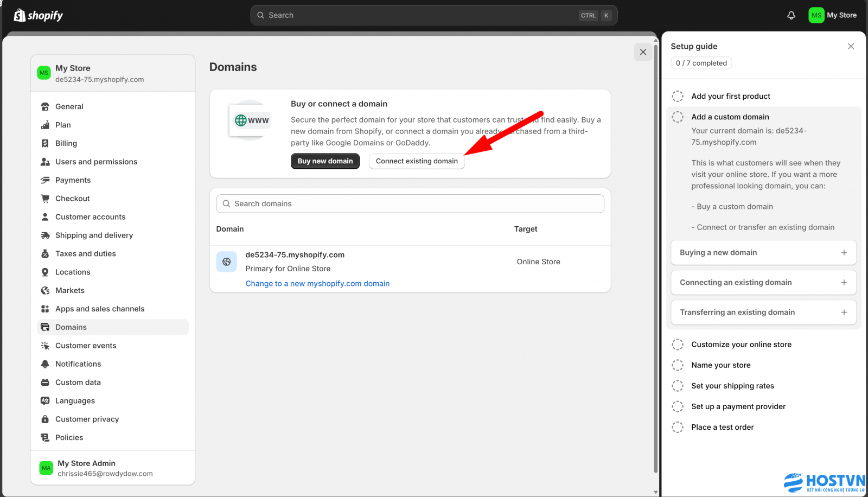Toggle Set up a payment provider circle
The image size is (868, 497).
pos(678,406)
